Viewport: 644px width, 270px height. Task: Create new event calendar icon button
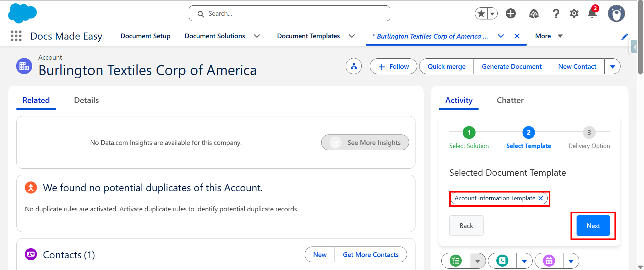coord(549,261)
